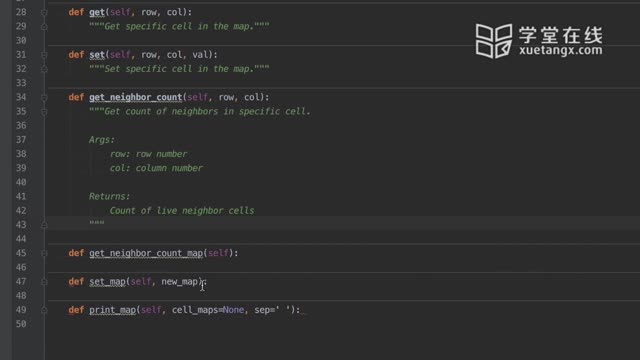This screenshot has height=360, width=640.
Task: Place cursor on get_neighbor_count function name
Action: pos(136,97)
